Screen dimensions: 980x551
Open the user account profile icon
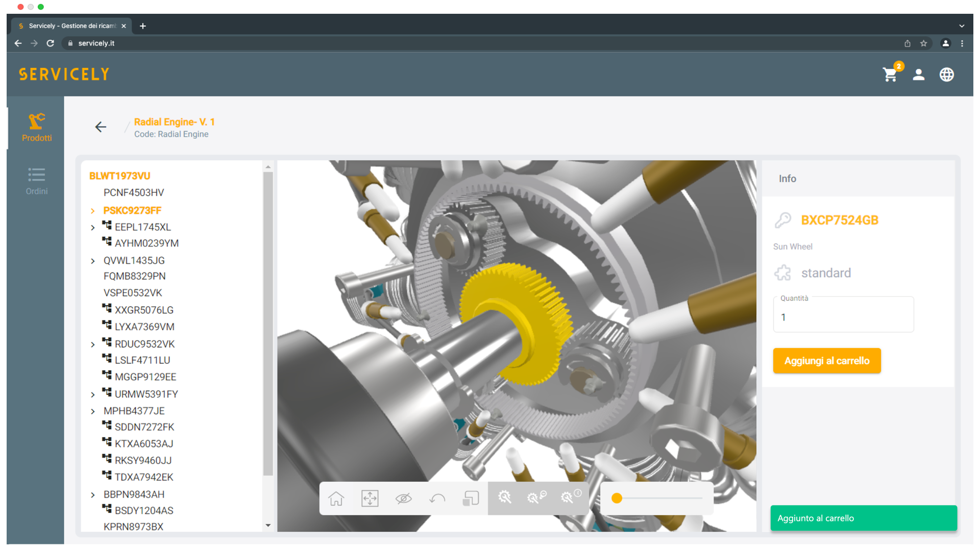pyautogui.click(x=919, y=74)
